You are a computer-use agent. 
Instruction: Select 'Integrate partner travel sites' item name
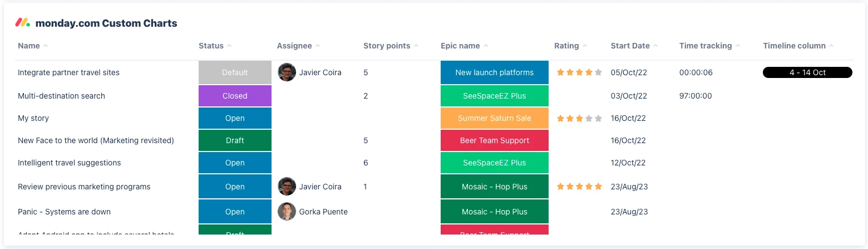click(x=68, y=72)
